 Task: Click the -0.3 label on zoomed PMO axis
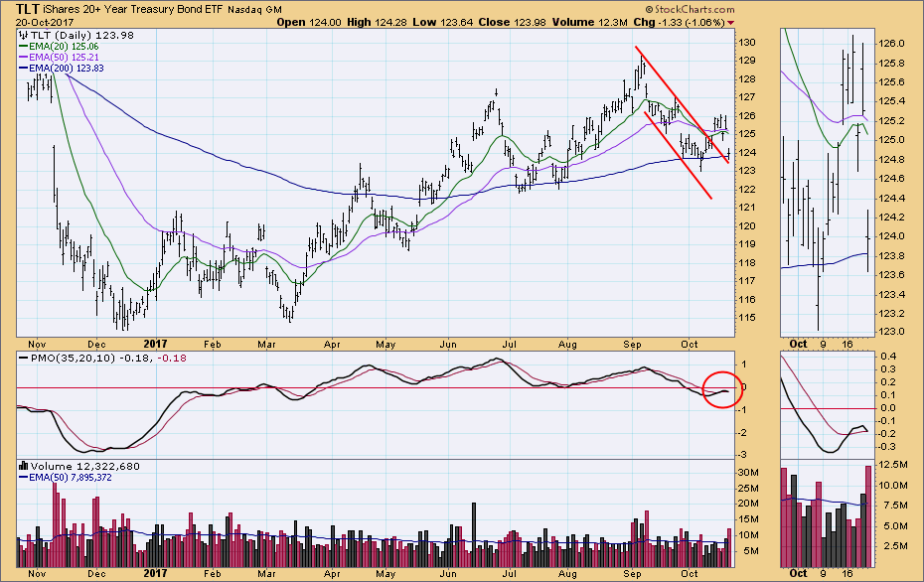coord(888,447)
